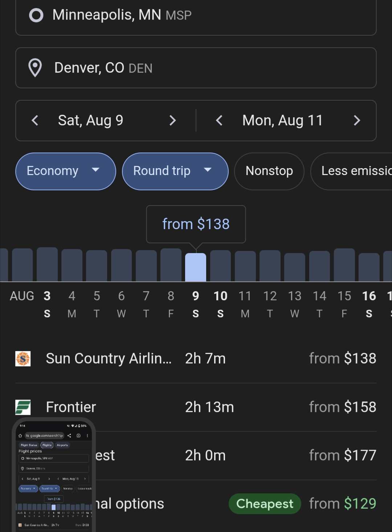Click the origin circle icon beside Minneapolis
Screen dimensions: 392x532
[x=36, y=15]
